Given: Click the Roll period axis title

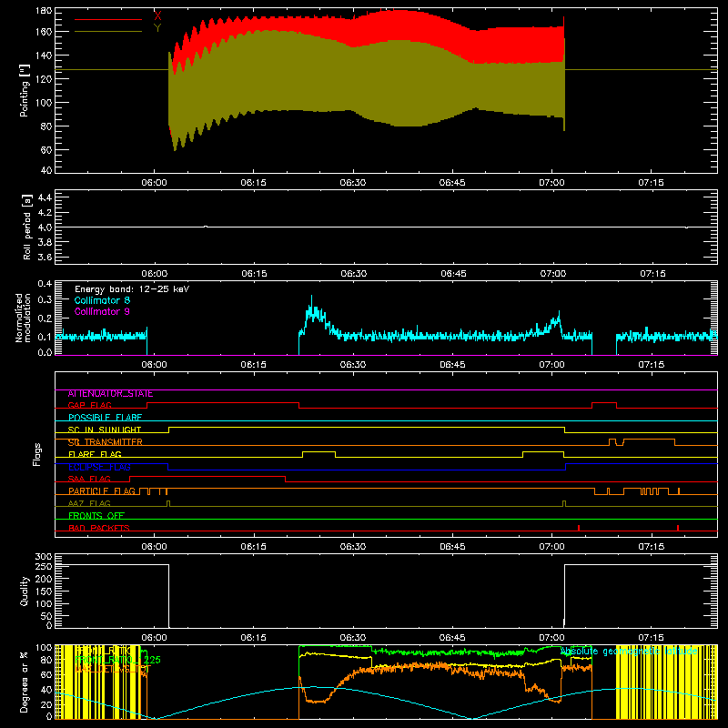Looking at the screenshot, I should [27, 227].
